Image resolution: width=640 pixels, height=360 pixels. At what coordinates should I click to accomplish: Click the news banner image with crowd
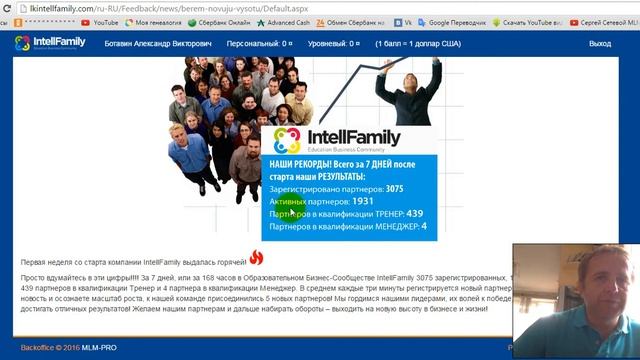[316, 149]
